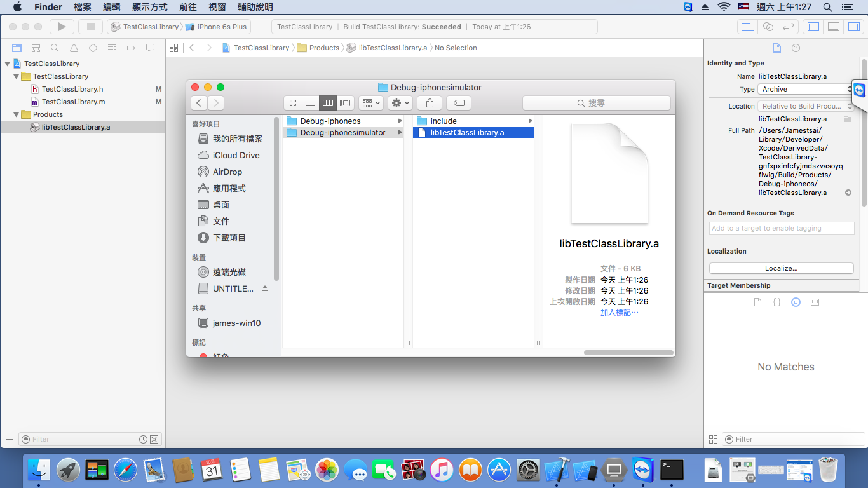The height and width of the screenshot is (488, 868).
Task: Click the library Filter field at bottom right
Action: [793, 439]
